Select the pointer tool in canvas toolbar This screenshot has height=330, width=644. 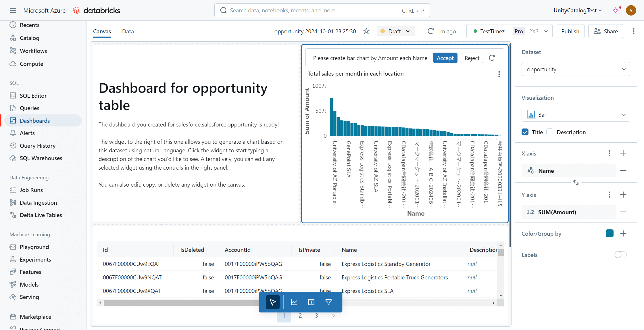[273, 302]
